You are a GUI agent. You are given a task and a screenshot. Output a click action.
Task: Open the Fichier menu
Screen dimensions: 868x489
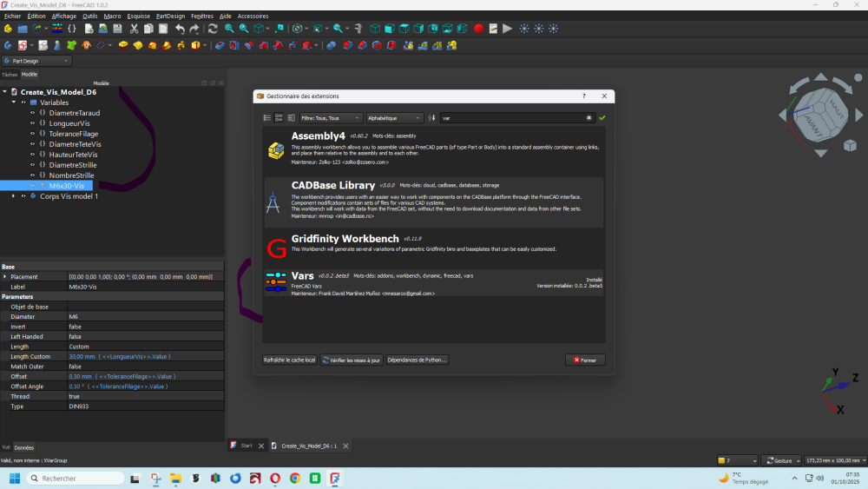tap(12, 16)
